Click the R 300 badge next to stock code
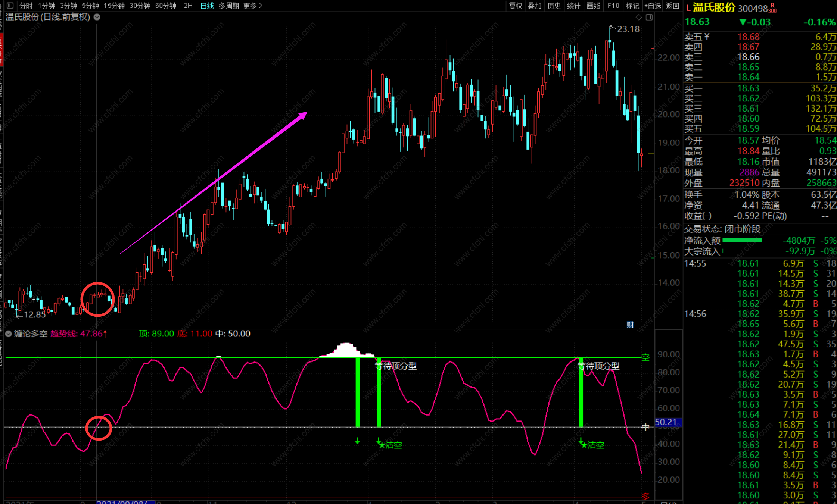The width and height of the screenshot is (837, 504). click(772, 8)
